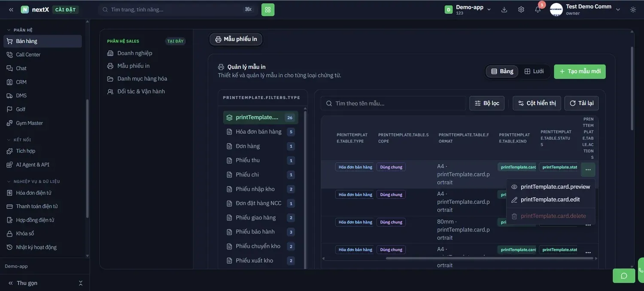Filter by Phiếu thu type
Screen dimensions: 644x291
click(261, 161)
